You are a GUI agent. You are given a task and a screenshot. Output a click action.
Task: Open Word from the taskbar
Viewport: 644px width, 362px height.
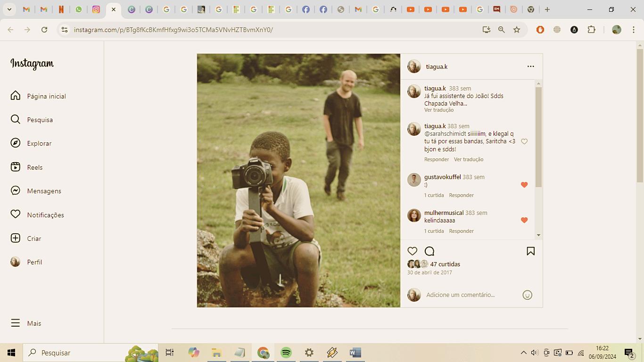[x=355, y=353]
